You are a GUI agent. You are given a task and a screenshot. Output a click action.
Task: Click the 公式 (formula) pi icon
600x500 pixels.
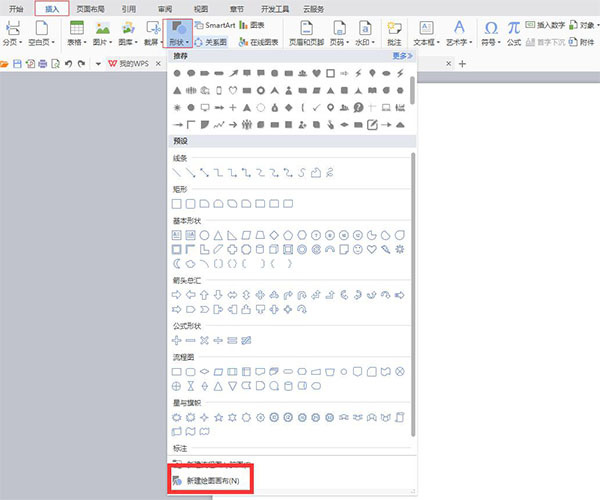(x=512, y=30)
